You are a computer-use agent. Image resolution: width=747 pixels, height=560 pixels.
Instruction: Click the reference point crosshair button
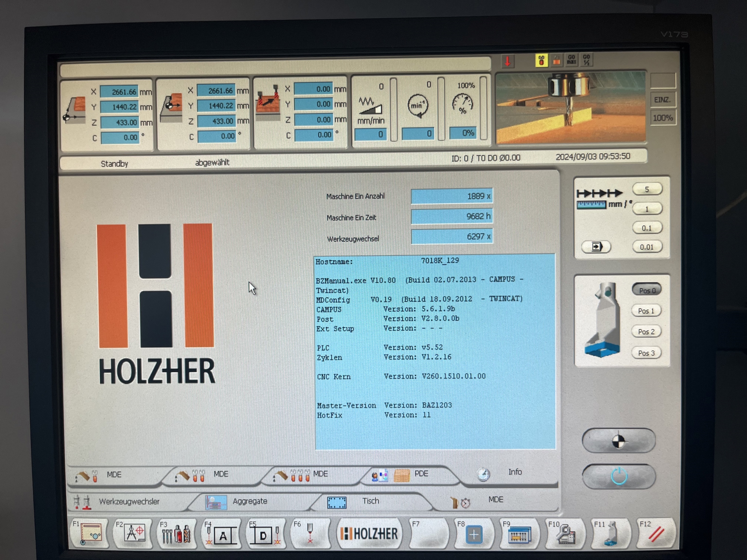click(618, 441)
